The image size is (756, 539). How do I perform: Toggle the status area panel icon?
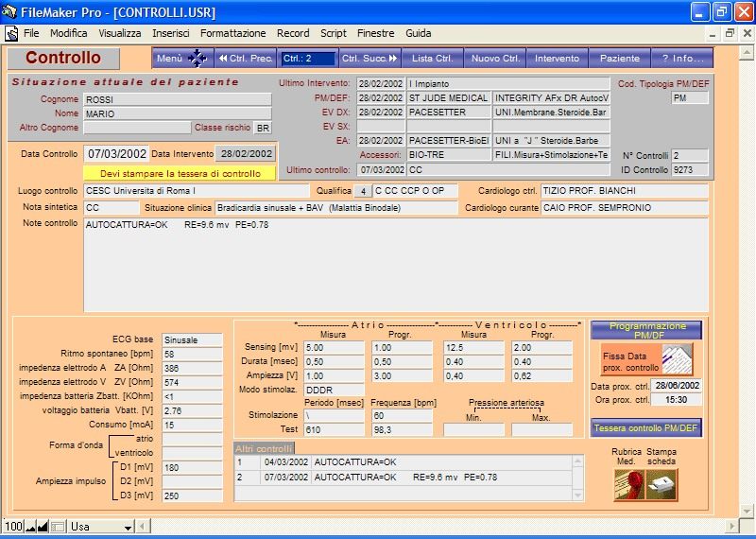coord(58,526)
